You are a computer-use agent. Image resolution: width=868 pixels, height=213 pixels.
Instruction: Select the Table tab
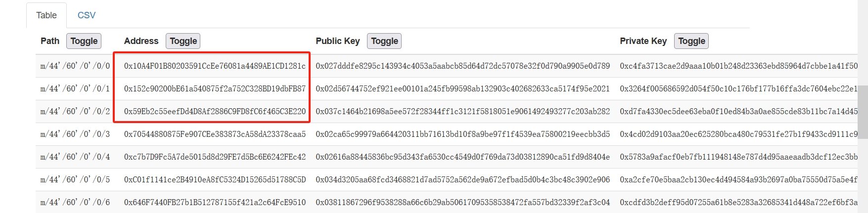[x=46, y=15]
